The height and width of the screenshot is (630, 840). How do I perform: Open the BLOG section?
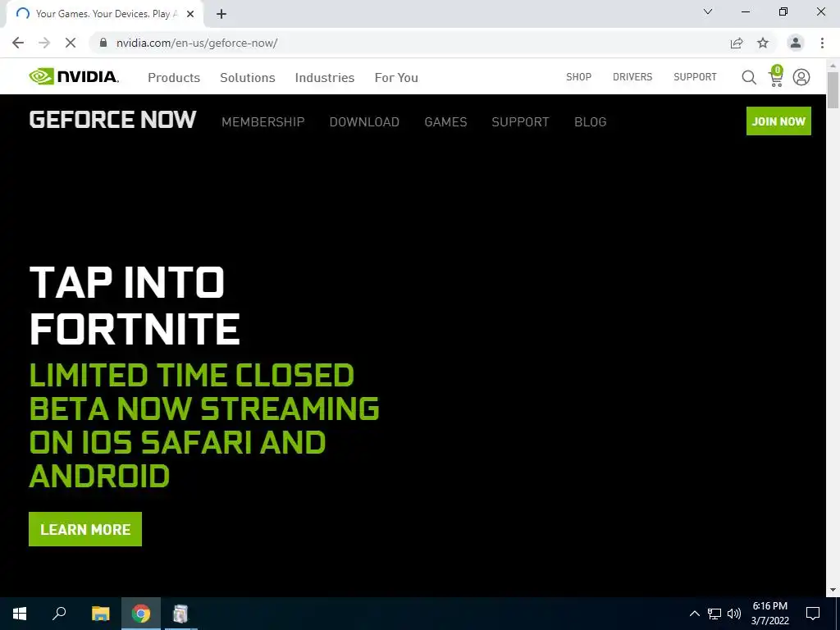pyautogui.click(x=591, y=122)
